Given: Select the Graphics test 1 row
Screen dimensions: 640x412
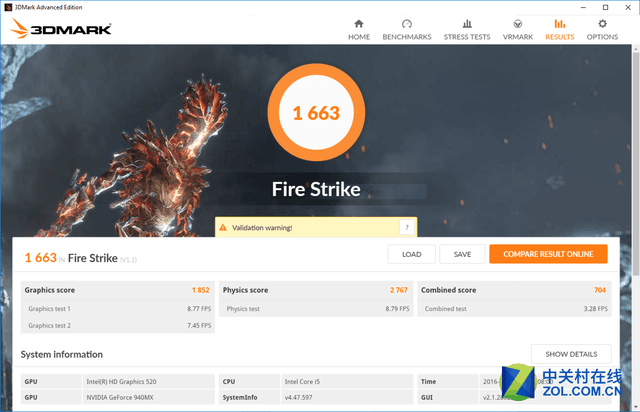Looking at the screenshot, I should 118,309.
